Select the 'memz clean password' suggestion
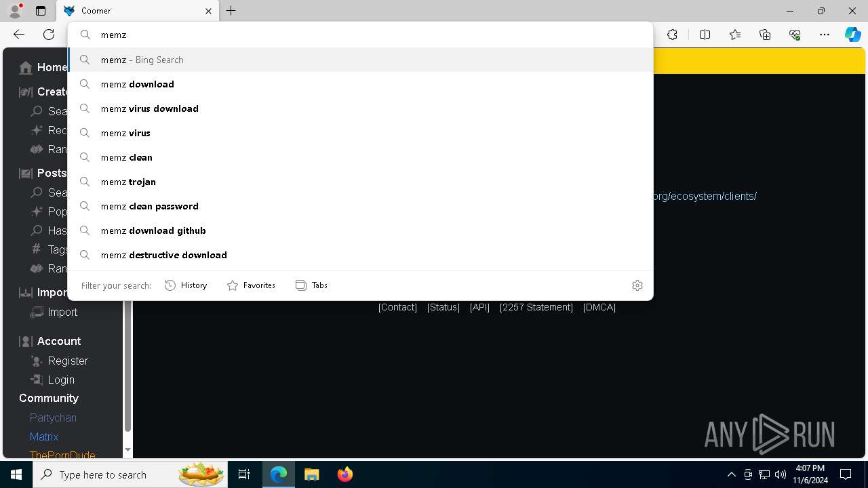Screen dimensions: 868x488 point(360,206)
